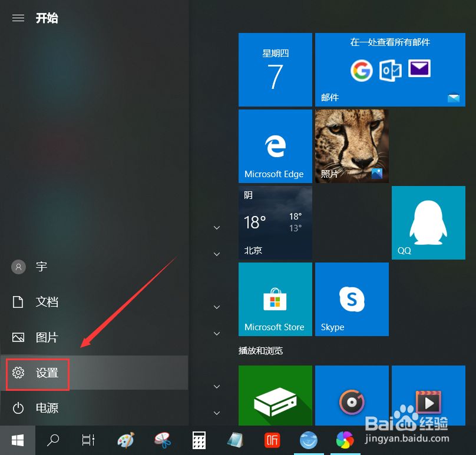Image resolution: width=476 pixels, height=455 pixels.
Task: Open 设置 settings
Action: [x=94, y=373]
